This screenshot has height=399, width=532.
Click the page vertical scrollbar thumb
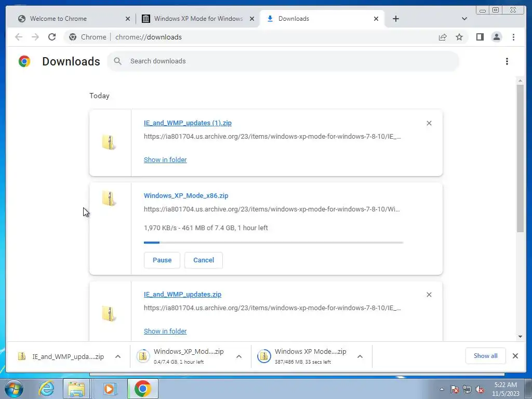pyautogui.click(x=520, y=158)
